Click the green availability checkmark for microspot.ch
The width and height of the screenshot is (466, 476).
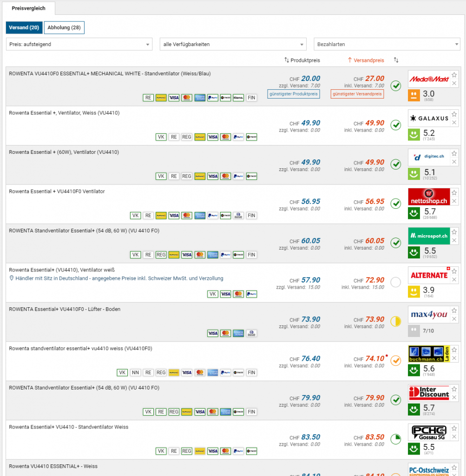395,243
